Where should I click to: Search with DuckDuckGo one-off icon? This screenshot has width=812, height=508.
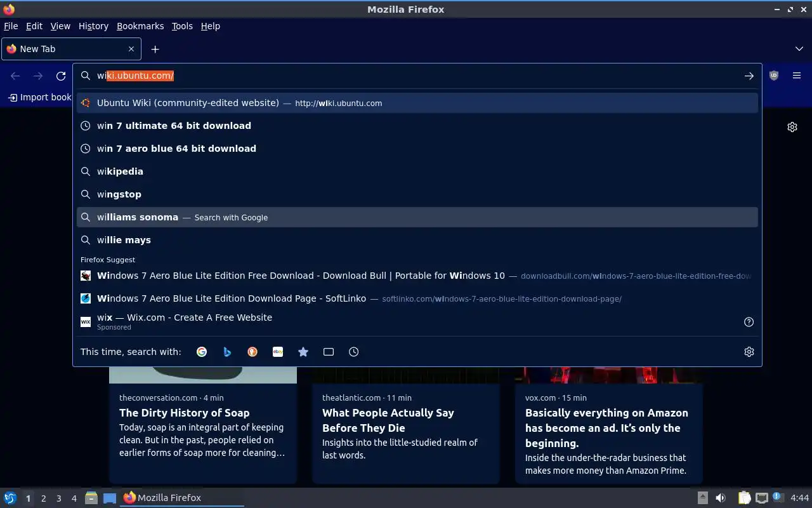pyautogui.click(x=252, y=352)
